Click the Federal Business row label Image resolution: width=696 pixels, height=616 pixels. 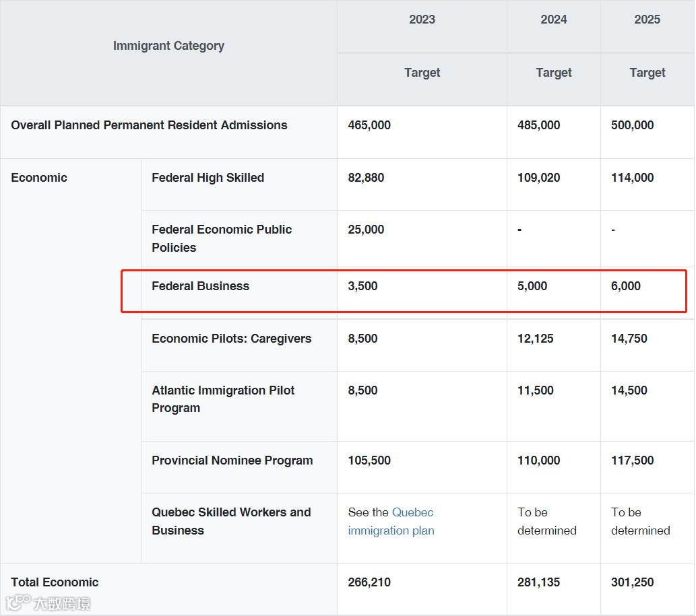200,286
